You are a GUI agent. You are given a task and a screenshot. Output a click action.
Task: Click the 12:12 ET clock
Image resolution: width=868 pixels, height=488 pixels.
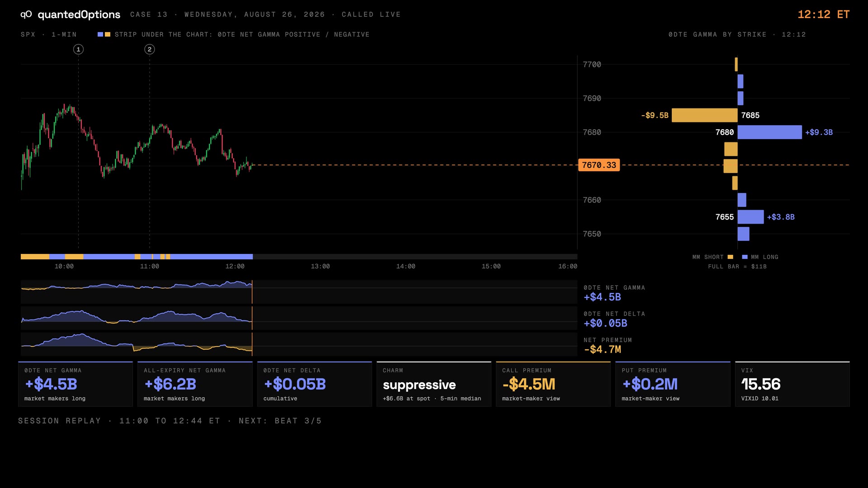click(x=823, y=14)
